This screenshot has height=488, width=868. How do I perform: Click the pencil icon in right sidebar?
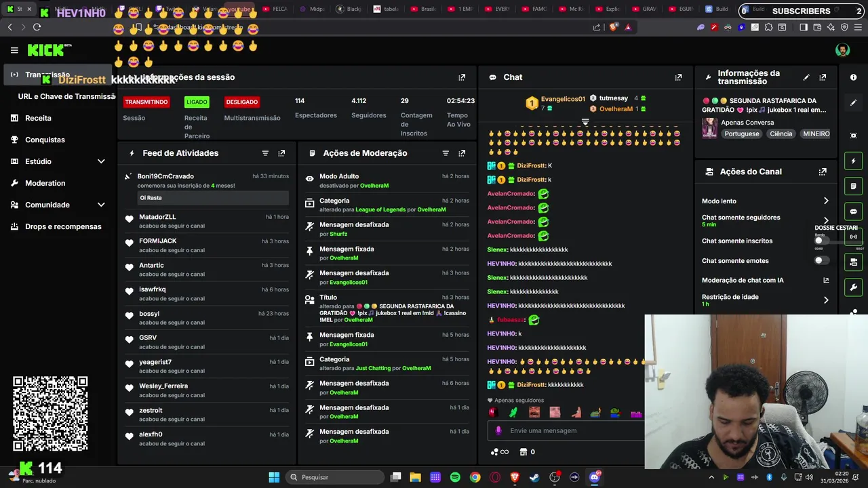[x=854, y=102]
